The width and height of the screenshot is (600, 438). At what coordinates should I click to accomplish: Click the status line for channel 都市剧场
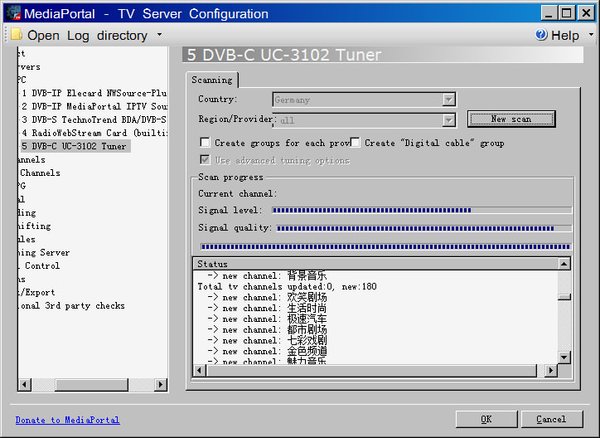267,329
